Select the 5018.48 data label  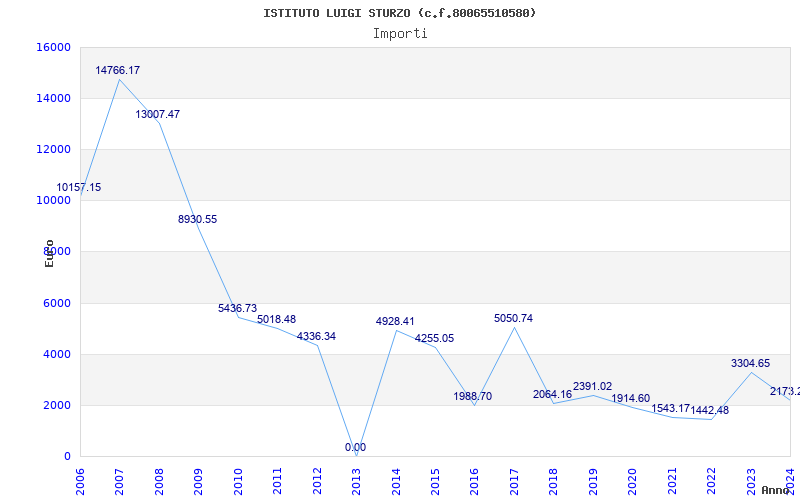pos(277,319)
